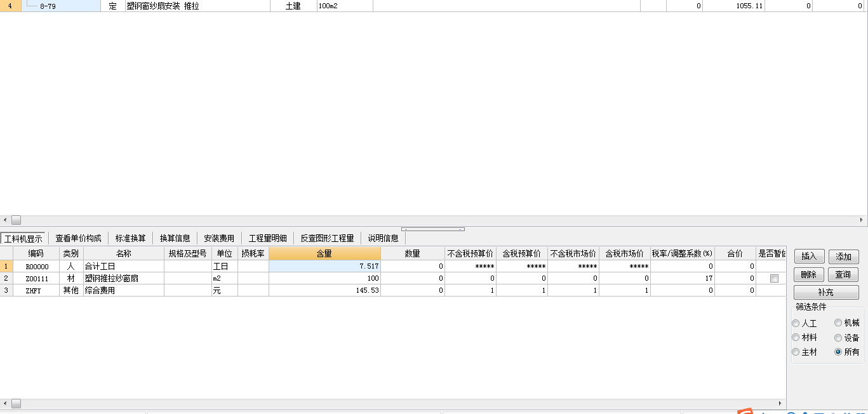
Task: Click left arrow of upper horizontal scrollbar
Action: (x=4, y=220)
